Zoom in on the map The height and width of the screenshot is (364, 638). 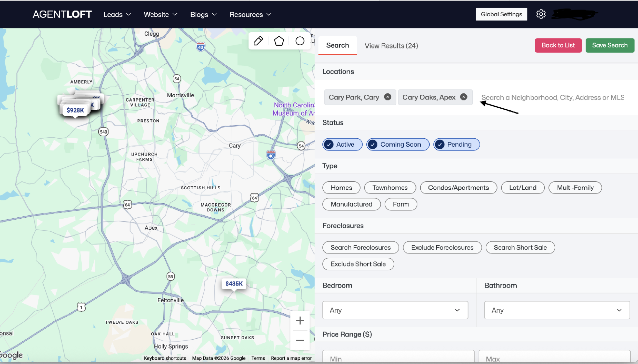click(x=300, y=320)
